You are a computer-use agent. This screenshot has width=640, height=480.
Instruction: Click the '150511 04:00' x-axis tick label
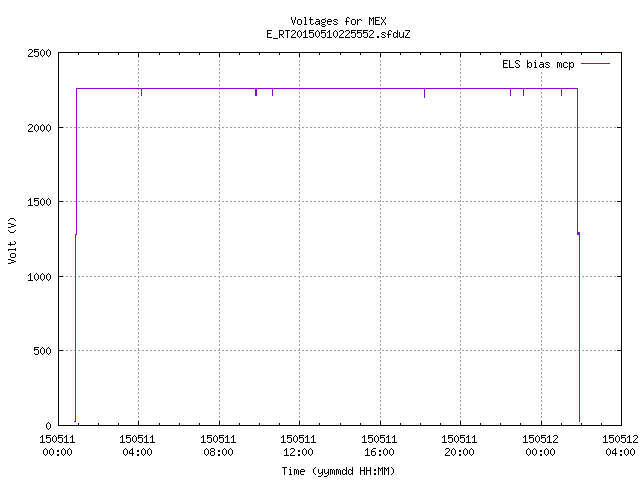click(138, 446)
